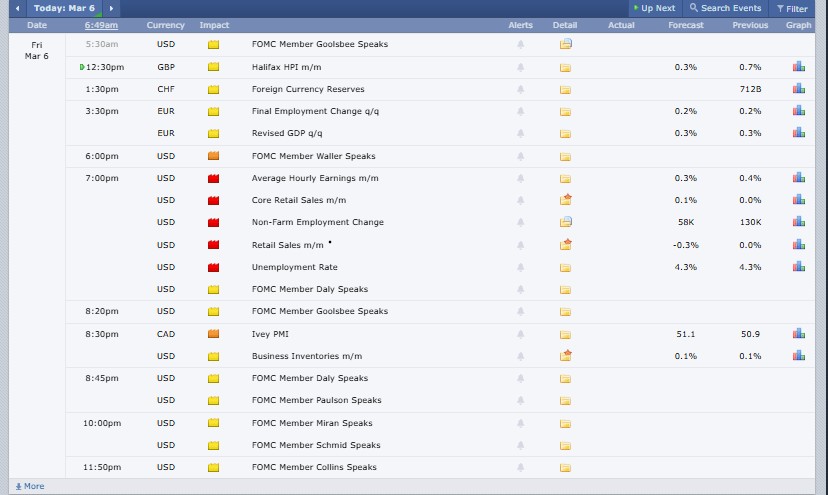Viewport: 828px width, 495px height.
Task: Open the Filter menu
Action: [x=790, y=8]
